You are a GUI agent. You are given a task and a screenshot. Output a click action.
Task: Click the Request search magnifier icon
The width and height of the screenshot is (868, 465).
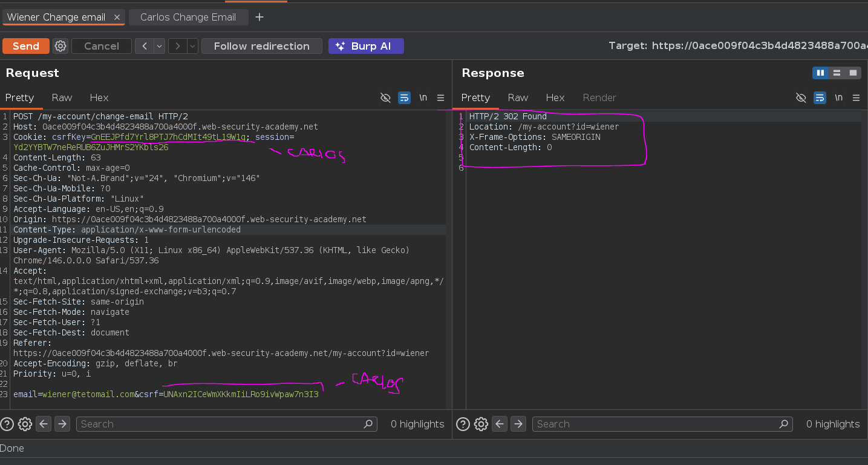point(368,424)
